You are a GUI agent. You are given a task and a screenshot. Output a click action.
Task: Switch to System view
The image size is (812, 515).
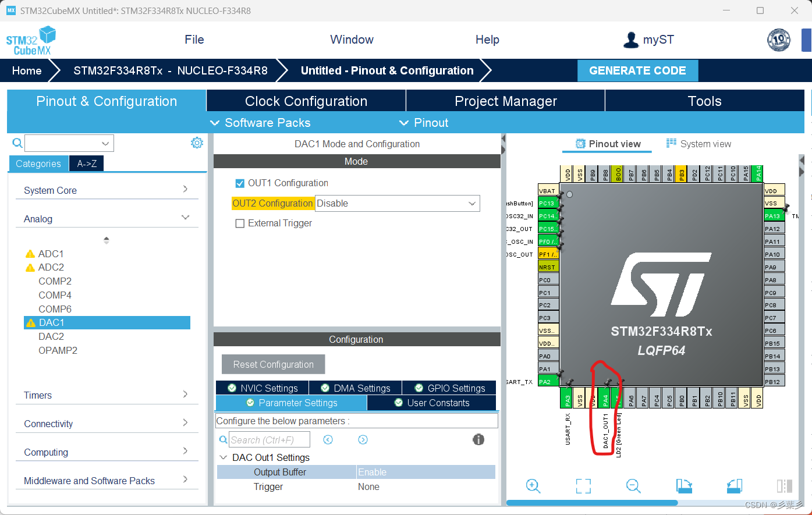(x=698, y=144)
